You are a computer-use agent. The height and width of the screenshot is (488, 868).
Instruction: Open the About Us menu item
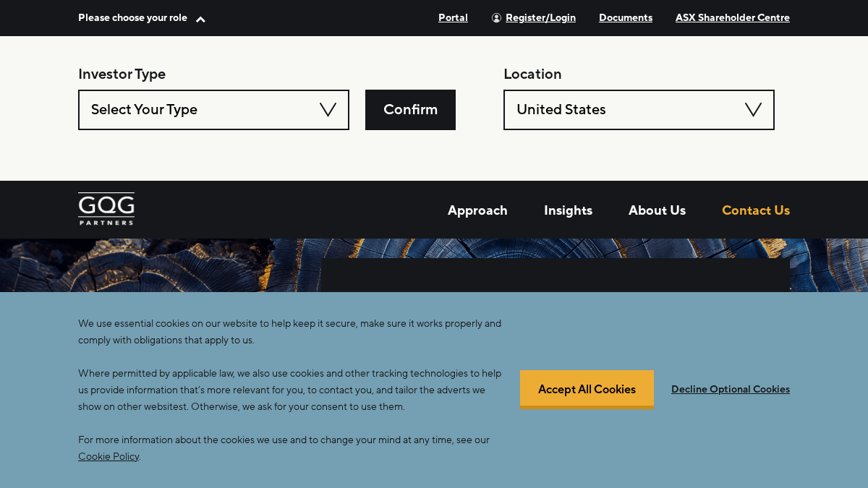click(x=657, y=210)
